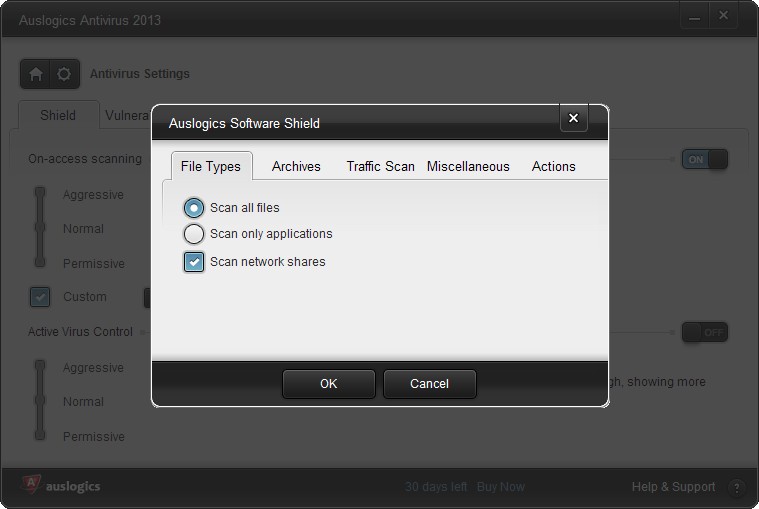Click the Buy Now link
This screenshot has height=509, width=759.
click(x=501, y=487)
